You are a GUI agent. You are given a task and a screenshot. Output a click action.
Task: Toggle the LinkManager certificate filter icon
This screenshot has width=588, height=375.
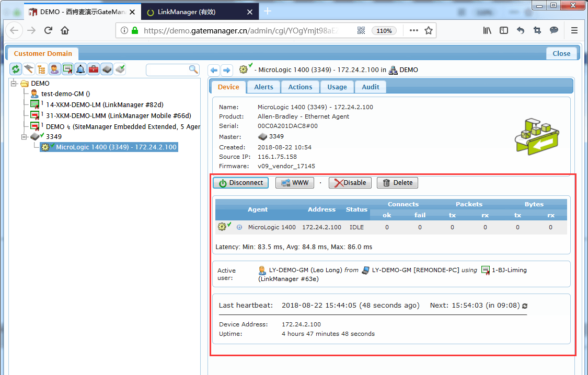click(x=67, y=69)
